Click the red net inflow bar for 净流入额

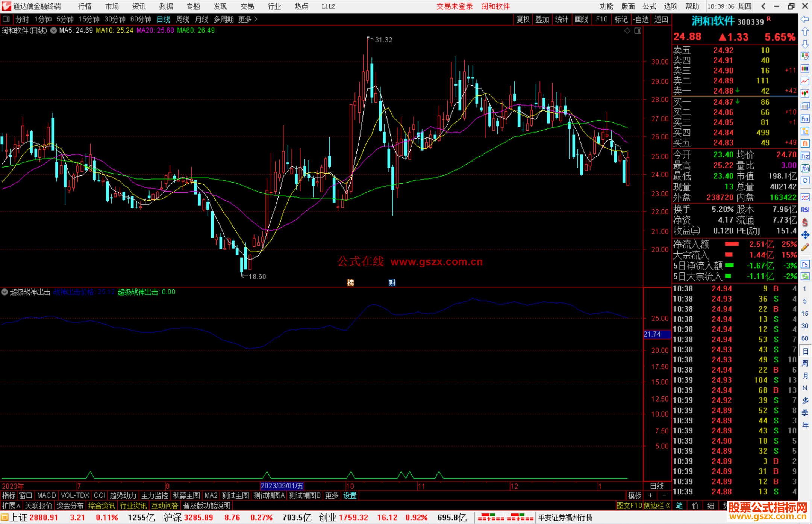pyautogui.click(x=732, y=244)
